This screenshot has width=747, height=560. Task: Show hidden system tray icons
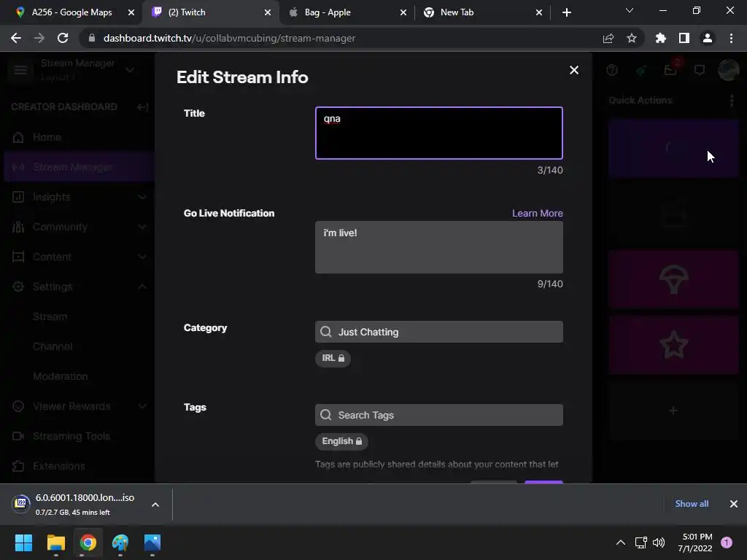[621, 542]
